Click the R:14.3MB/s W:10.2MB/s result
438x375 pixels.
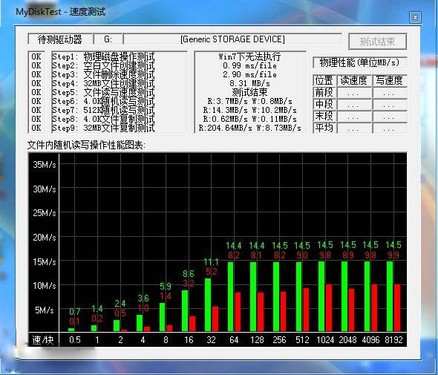pos(250,110)
